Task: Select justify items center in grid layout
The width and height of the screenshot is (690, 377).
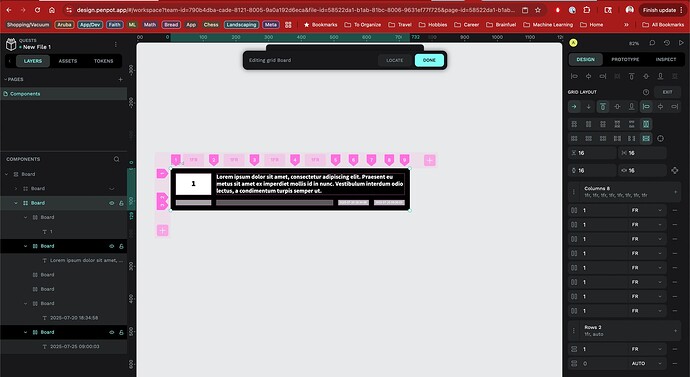Action: pos(661,106)
